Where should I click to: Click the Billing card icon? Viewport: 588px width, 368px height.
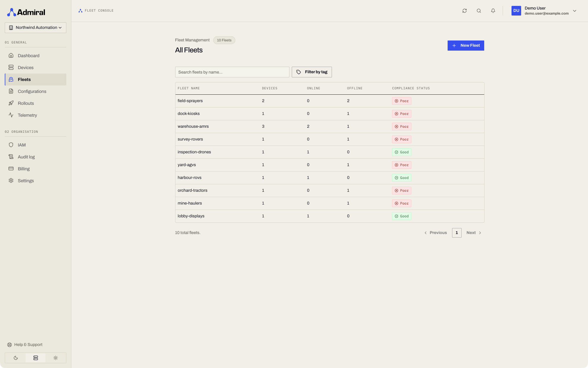tap(11, 169)
